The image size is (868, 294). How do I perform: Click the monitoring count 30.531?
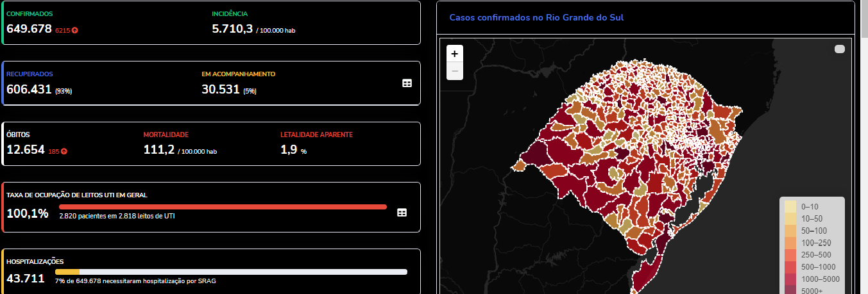(x=221, y=90)
